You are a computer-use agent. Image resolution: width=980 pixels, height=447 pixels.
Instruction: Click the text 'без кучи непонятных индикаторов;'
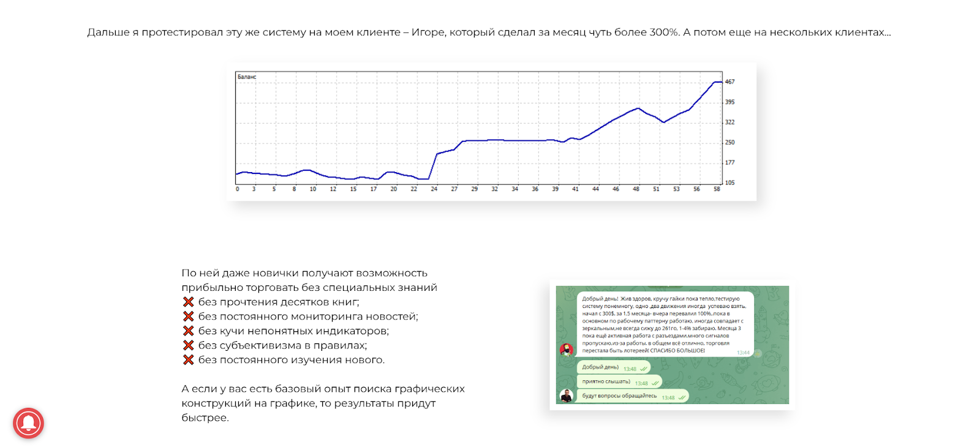tap(293, 331)
